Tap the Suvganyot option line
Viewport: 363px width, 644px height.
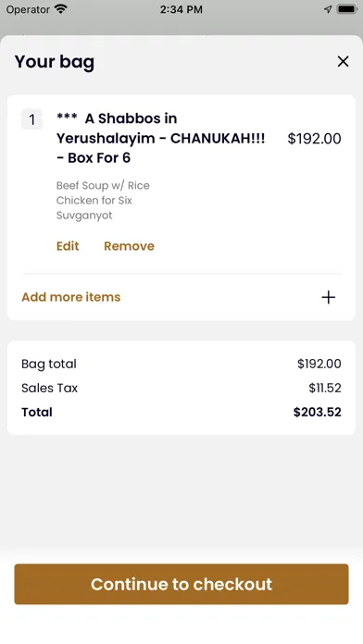tap(84, 216)
